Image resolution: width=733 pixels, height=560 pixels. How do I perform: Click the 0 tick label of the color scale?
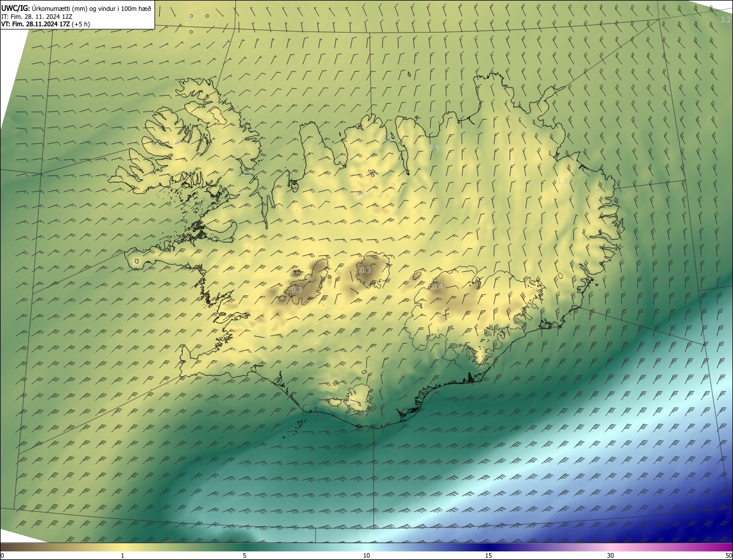click(2, 555)
